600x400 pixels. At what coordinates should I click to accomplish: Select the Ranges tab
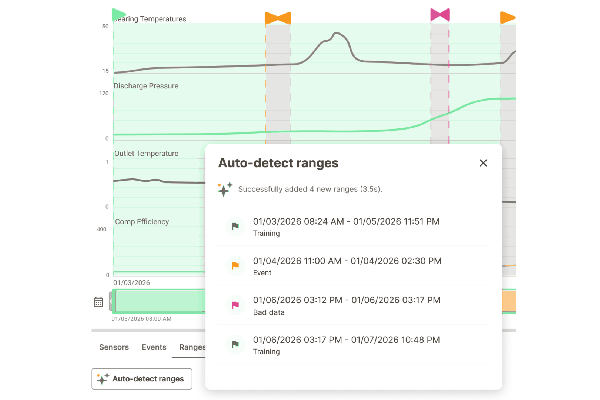point(190,348)
